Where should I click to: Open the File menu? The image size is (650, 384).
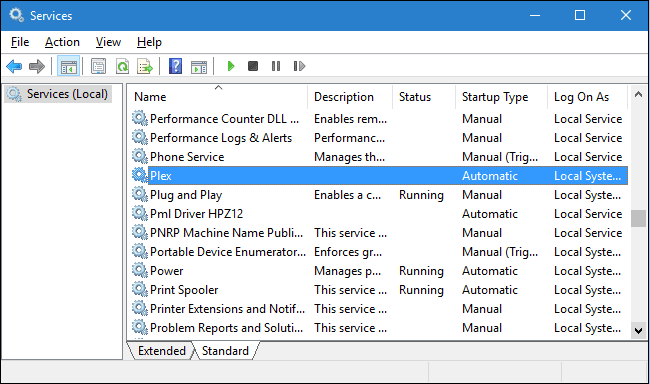point(20,42)
